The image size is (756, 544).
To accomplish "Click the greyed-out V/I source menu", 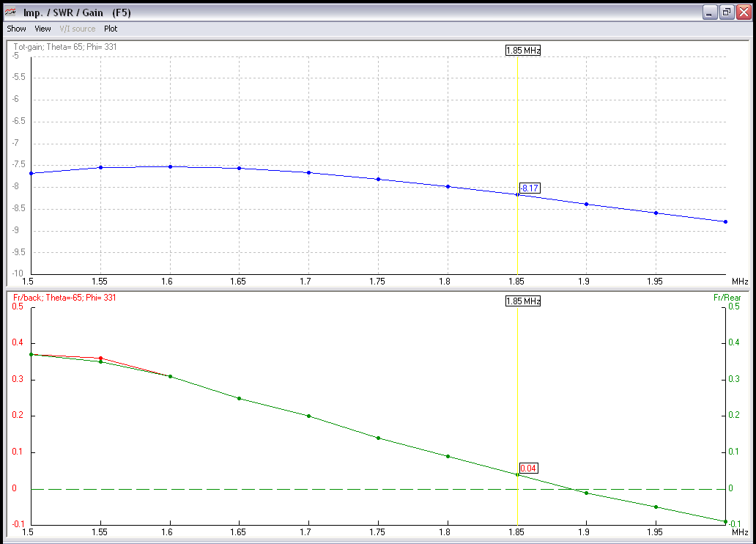I will tap(77, 29).
